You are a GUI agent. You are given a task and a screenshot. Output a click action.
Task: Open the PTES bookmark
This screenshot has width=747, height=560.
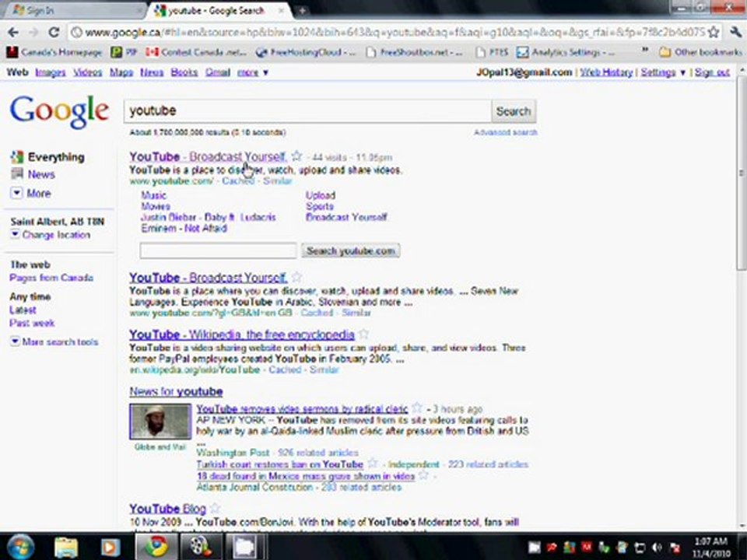pos(492,52)
